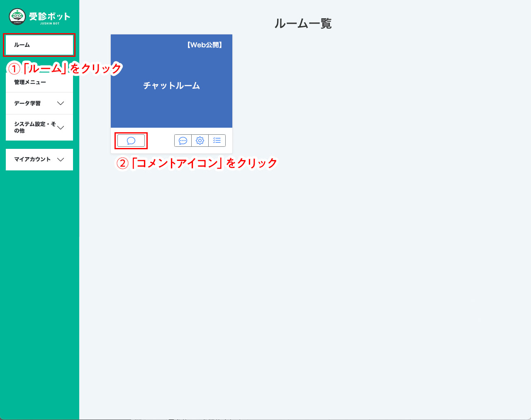
Task: Click the speech bubble with dots icon
Action: [x=183, y=141]
